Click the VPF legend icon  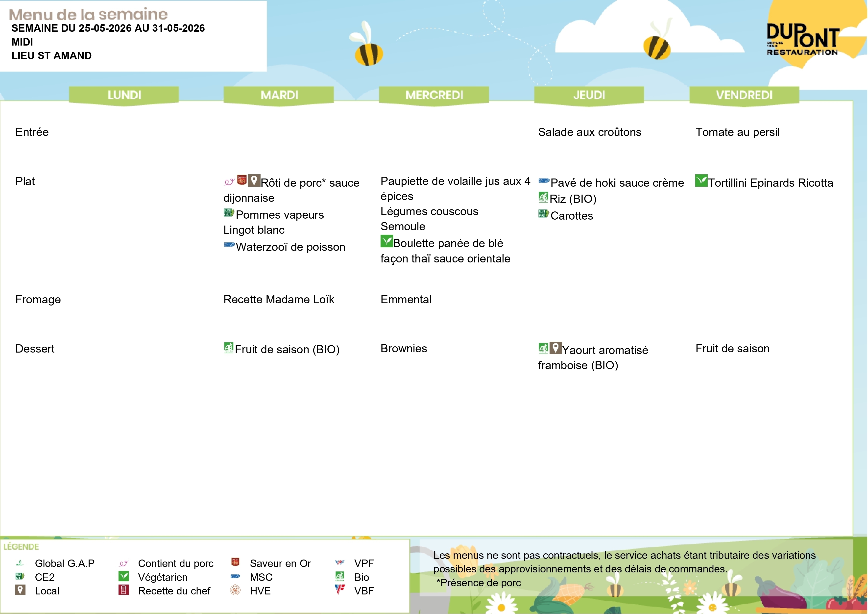click(x=339, y=563)
